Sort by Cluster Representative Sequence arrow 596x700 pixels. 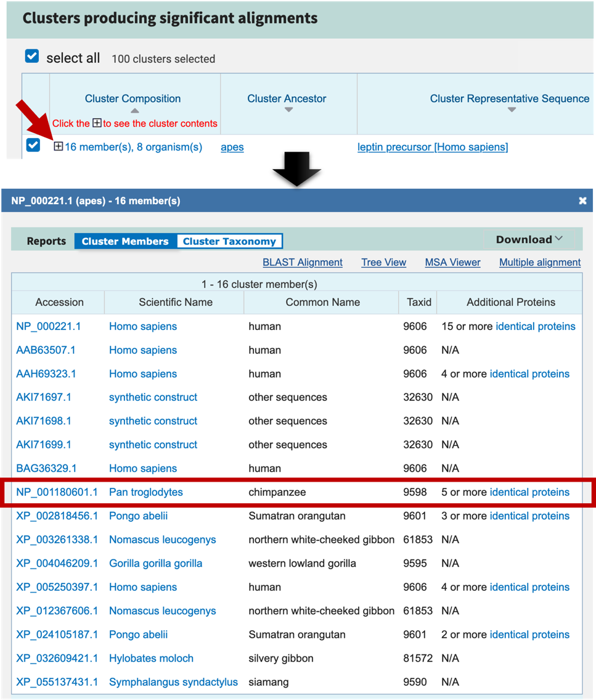point(510,110)
